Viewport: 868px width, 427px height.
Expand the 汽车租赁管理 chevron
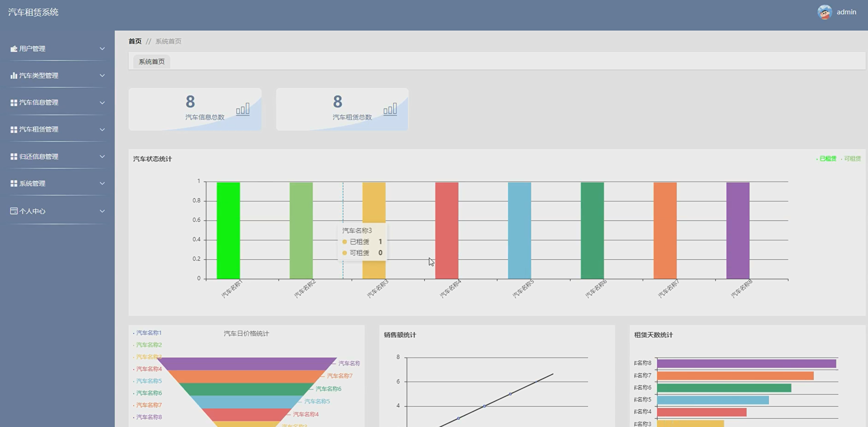coord(102,129)
